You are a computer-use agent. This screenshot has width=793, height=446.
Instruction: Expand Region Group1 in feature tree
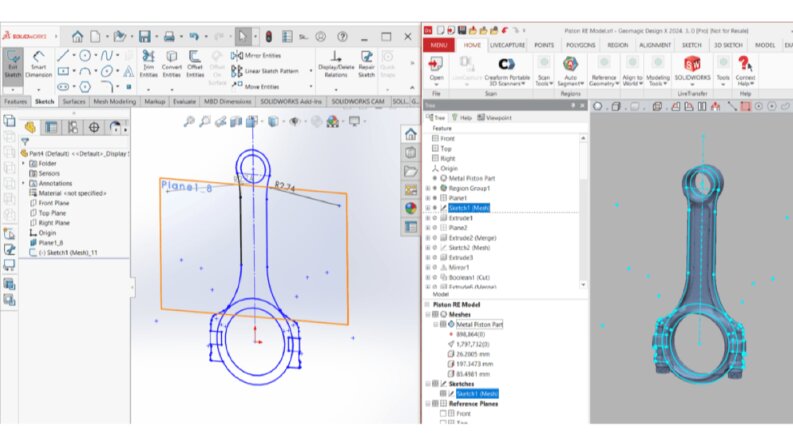coord(428,188)
